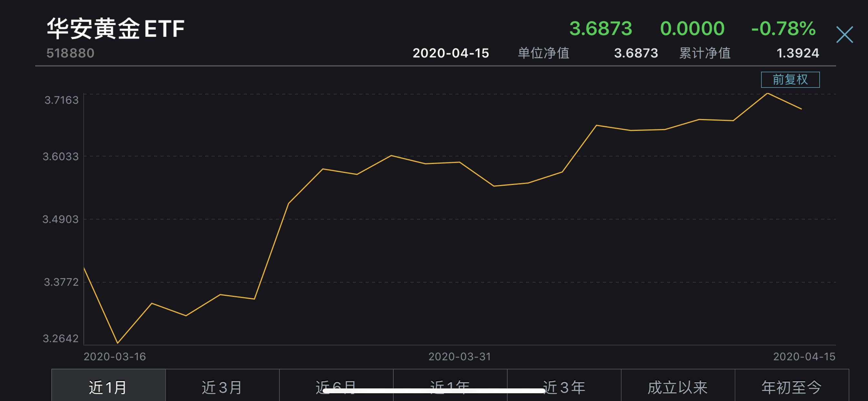Tap the chart line's peak point
Screen dimensions: 868x401
(x=768, y=93)
